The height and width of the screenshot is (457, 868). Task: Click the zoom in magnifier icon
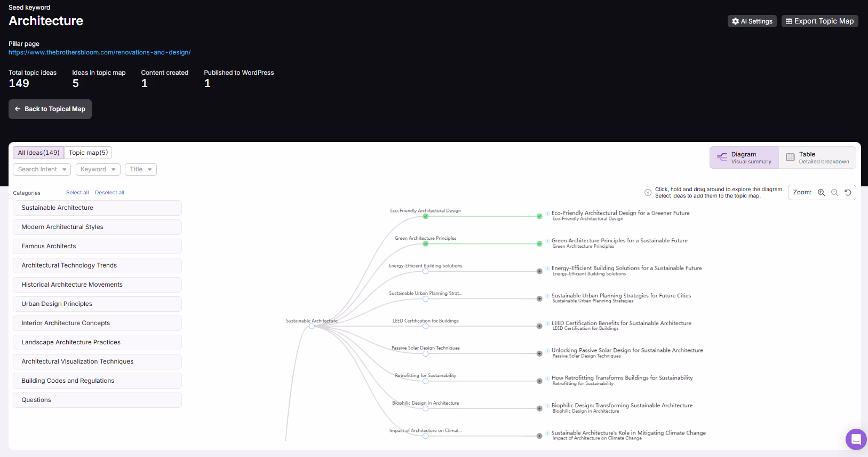point(821,193)
